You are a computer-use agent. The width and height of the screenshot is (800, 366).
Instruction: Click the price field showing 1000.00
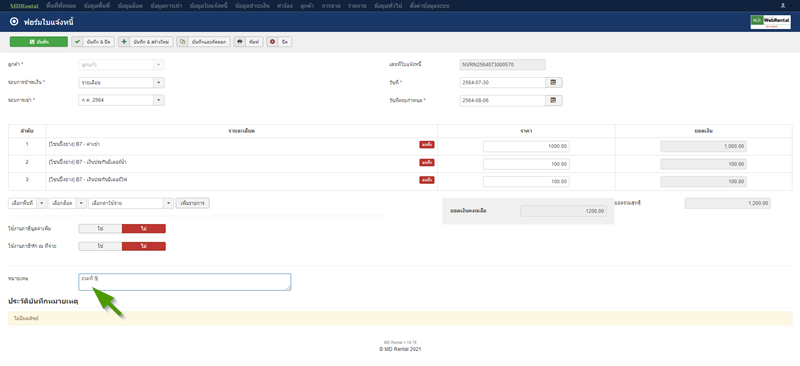[526, 147]
